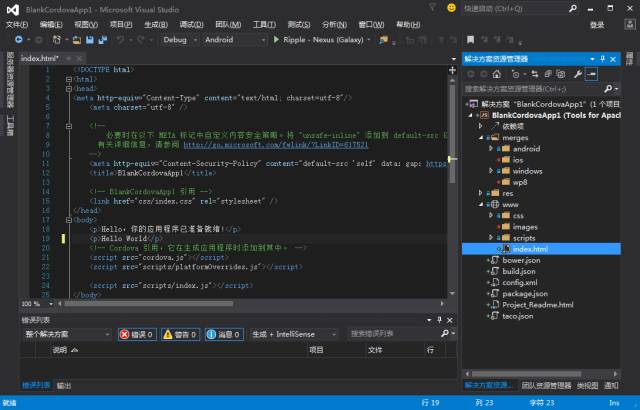This screenshot has height=410, width=640.
Task: Open the 帮助(H) menu
Action: [x=408, y=24]
